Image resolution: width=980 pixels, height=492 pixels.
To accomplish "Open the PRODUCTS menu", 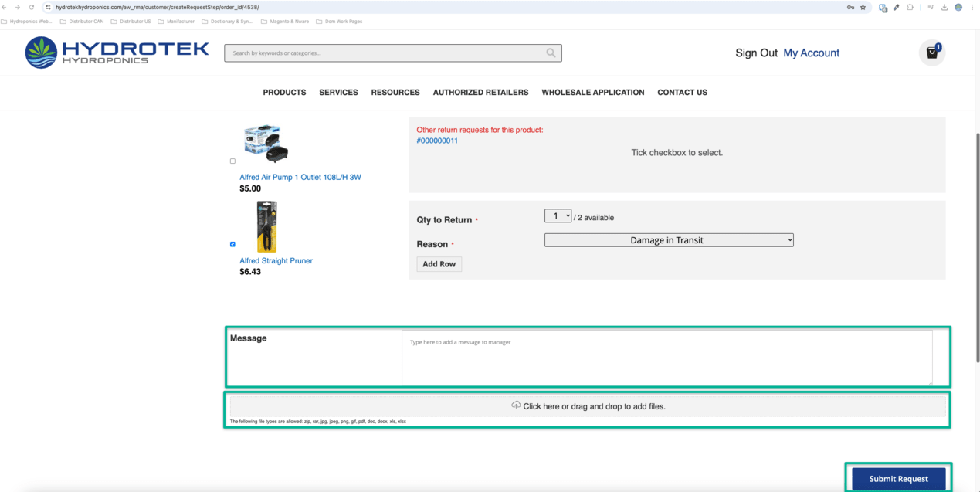I will click(x=284, y=92).
